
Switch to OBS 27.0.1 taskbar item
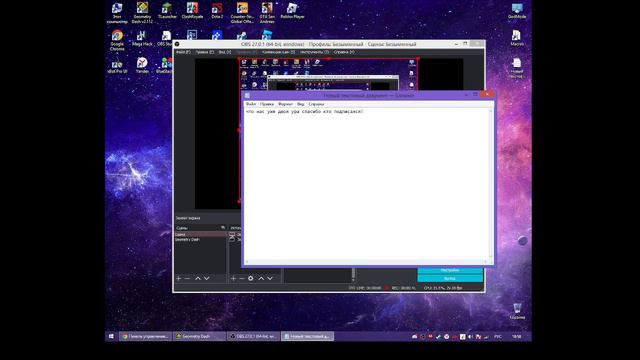point(253,336)
